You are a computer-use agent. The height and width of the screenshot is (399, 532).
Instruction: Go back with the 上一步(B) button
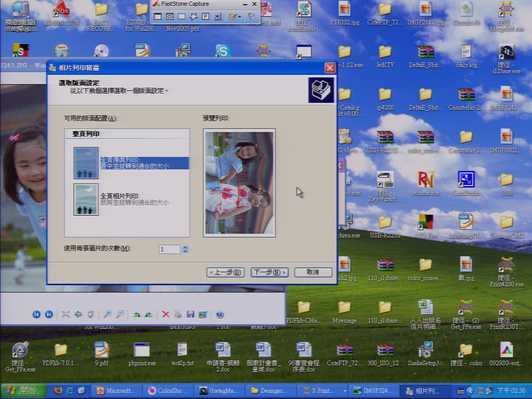click(x=225, y=272)
